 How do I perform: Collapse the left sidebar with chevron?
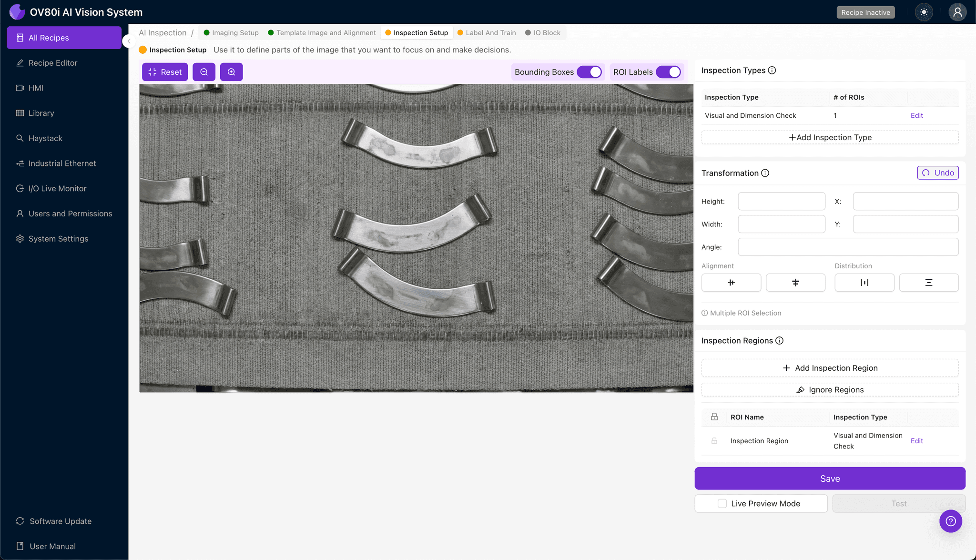coord(129,41)
